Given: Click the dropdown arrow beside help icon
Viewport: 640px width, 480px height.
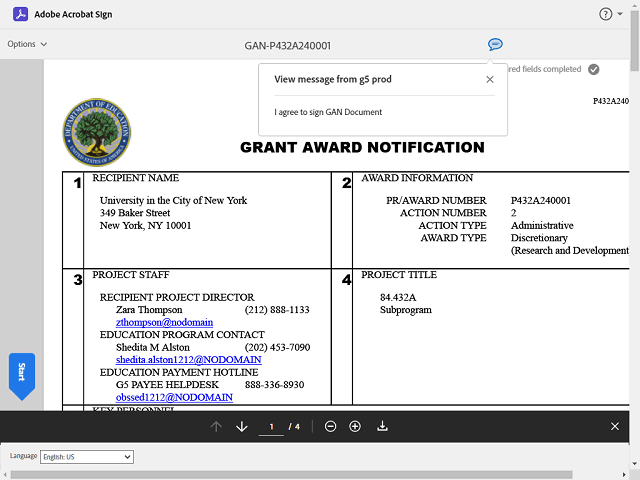Looking at the screenshot, I should point(622,14).
